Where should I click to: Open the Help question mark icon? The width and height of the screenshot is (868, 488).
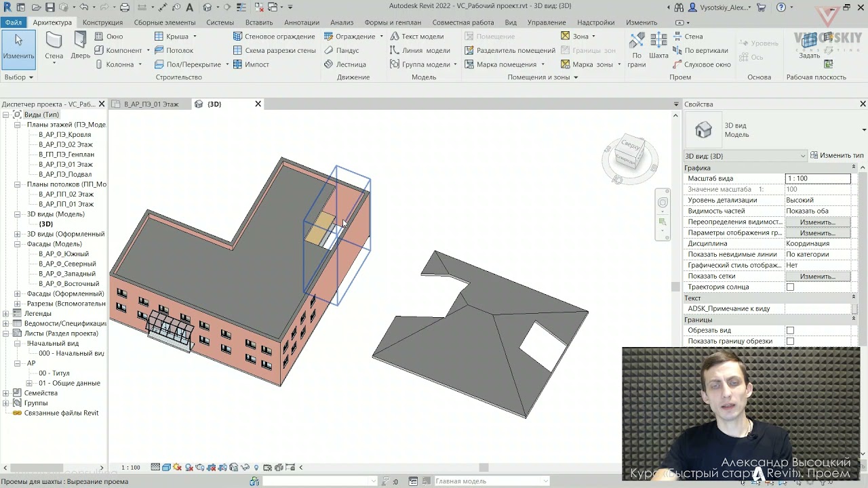click(781, 7)
